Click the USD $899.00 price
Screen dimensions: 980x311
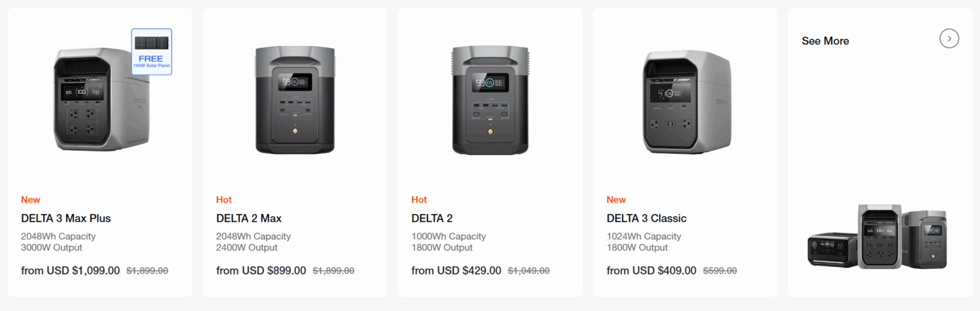click(x=273, y=271)
